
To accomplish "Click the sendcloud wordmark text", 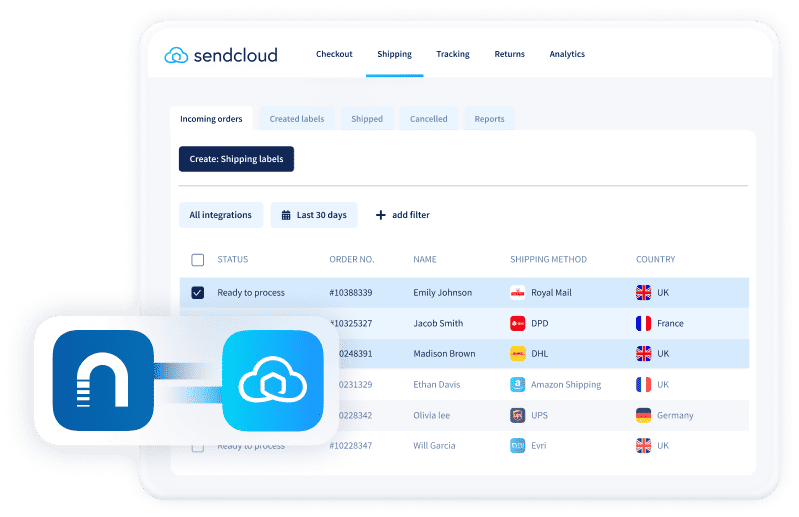I will (235, 55).
